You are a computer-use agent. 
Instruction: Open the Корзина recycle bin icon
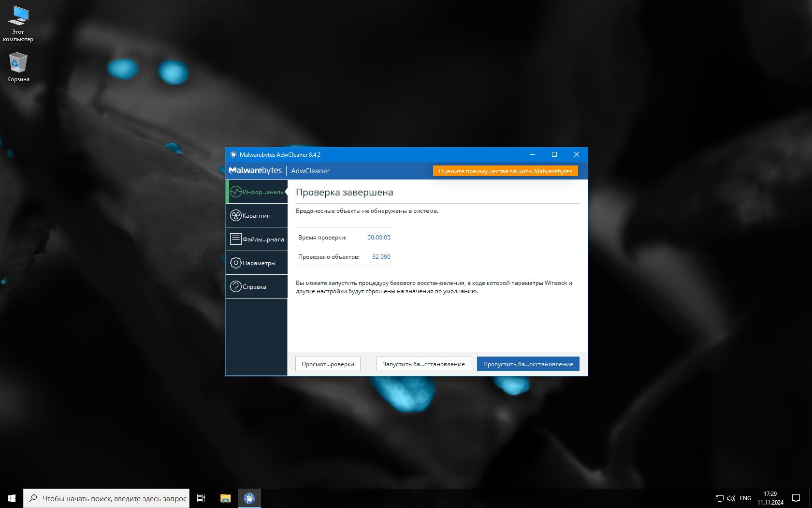tap(18, 67)
